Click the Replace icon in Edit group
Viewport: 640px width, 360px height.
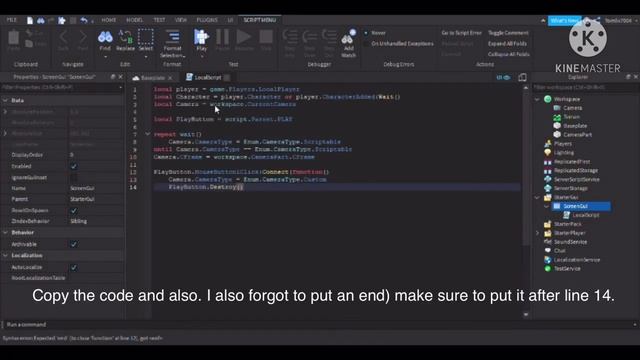[x=125, y=37]
